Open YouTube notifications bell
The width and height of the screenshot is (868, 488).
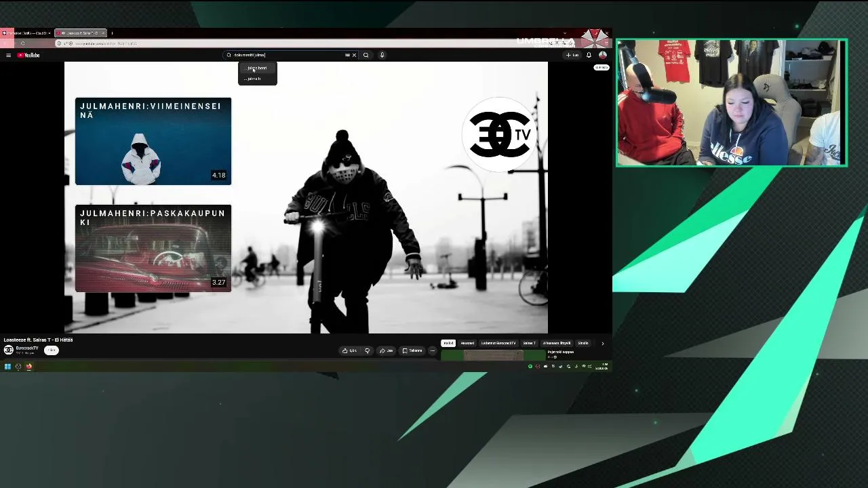pyautogui.click(x=589, y=55)
